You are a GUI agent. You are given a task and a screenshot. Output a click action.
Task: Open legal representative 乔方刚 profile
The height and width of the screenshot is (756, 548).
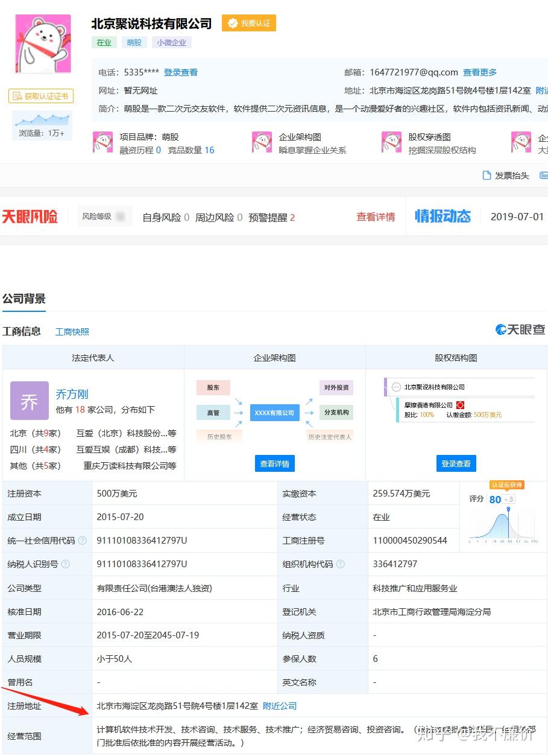pyautogui.click(x=72, y=394)
